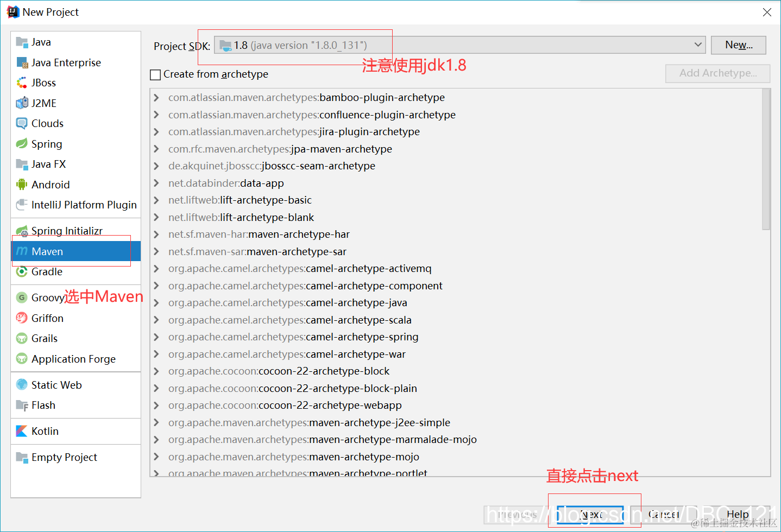The width and height of the screenshot is (781, 532).
Task: Select Empty Project label
Action: (64, 457)
